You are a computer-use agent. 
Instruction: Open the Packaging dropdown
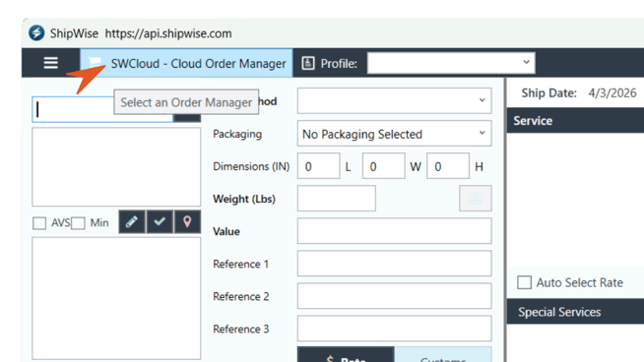coord(394,134)
